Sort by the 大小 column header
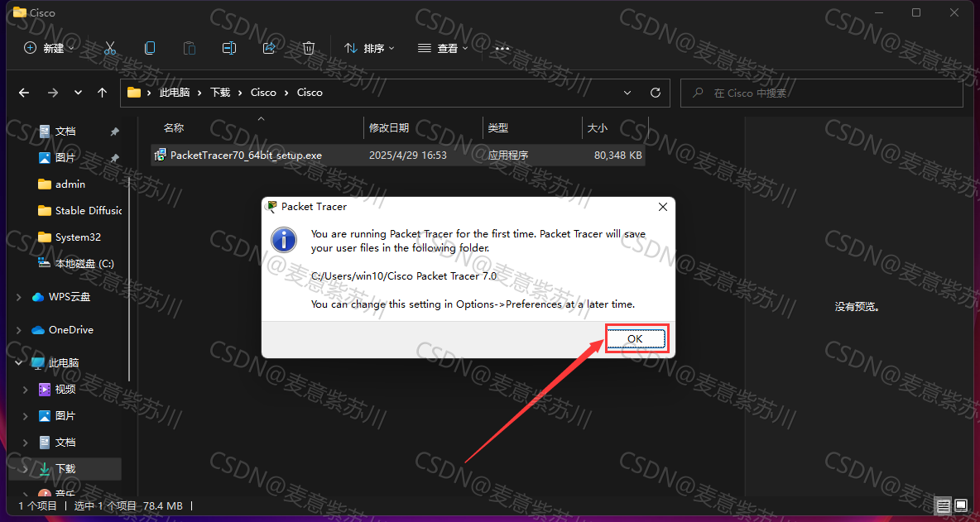 tap(597, 128)
